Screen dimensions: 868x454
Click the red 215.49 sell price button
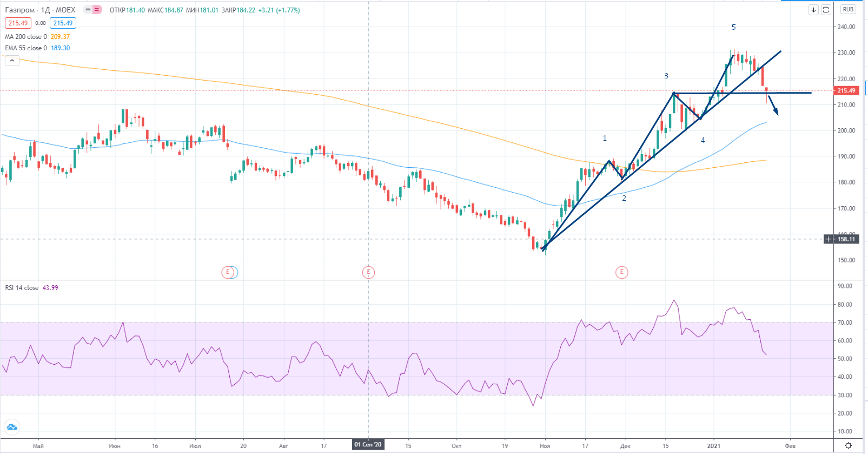[18, 23]
